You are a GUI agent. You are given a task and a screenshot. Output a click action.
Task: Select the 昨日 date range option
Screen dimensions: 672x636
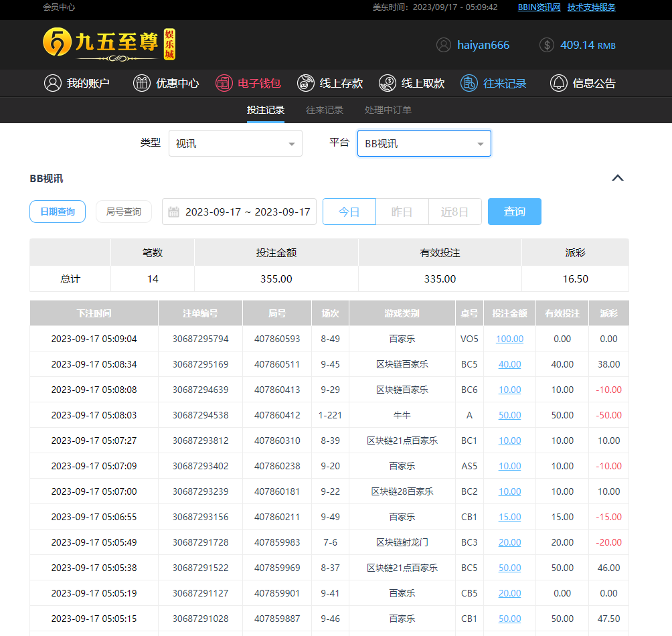click(x=402, y=212)
